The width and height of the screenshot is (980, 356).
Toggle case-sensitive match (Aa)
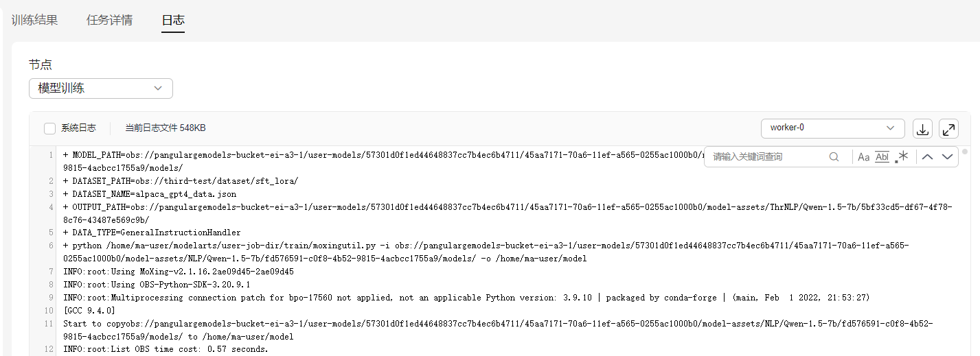click(864, 156)
